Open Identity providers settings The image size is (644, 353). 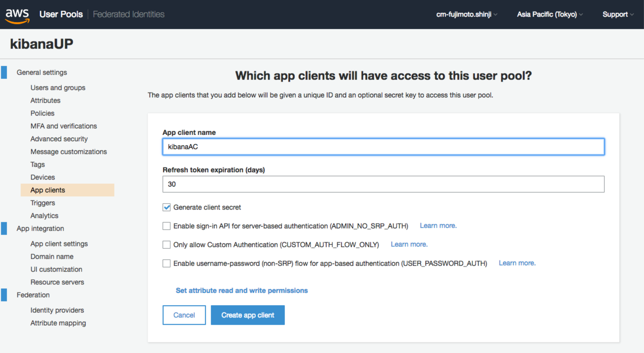point(57,310)
